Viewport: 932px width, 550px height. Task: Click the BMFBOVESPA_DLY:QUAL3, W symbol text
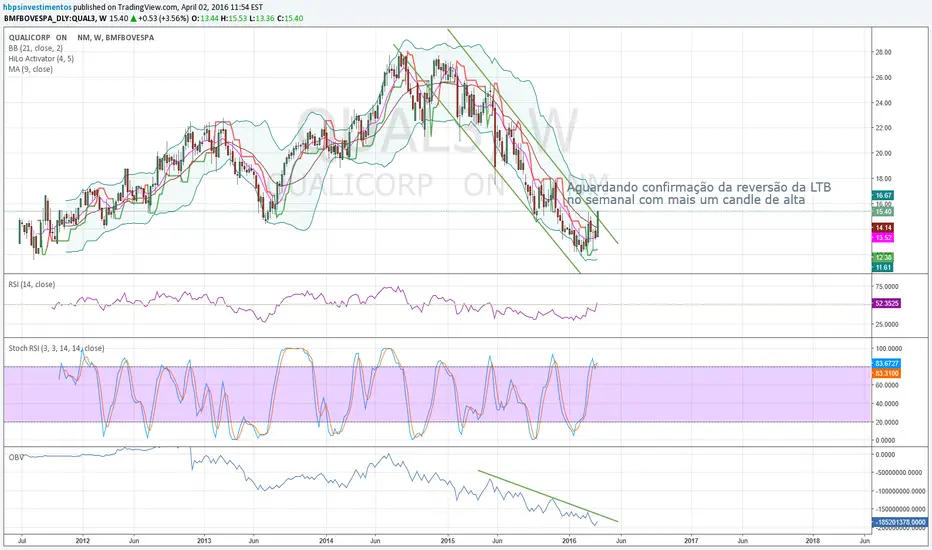coord(55,18)
